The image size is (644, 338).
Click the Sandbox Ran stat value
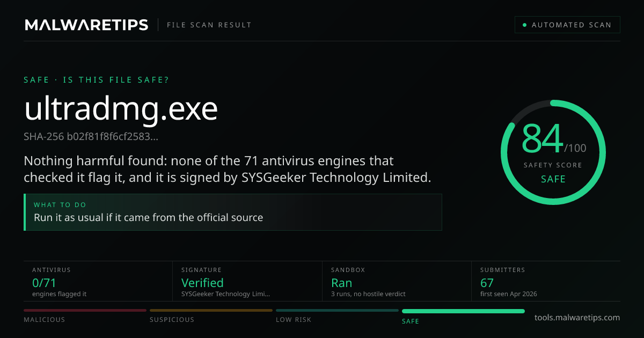[x=342, y=283]
